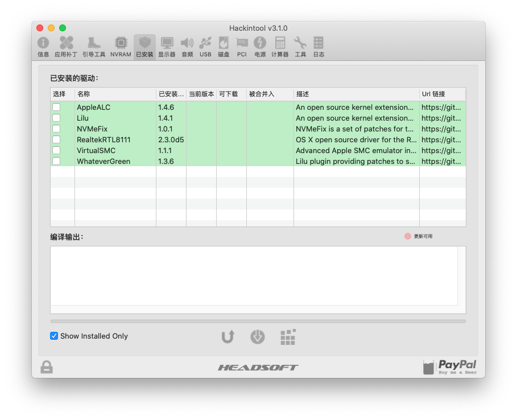The height and width of the screenshot is (420, 517).
Task: Click the grid compile icon
Action: point(288,337)
